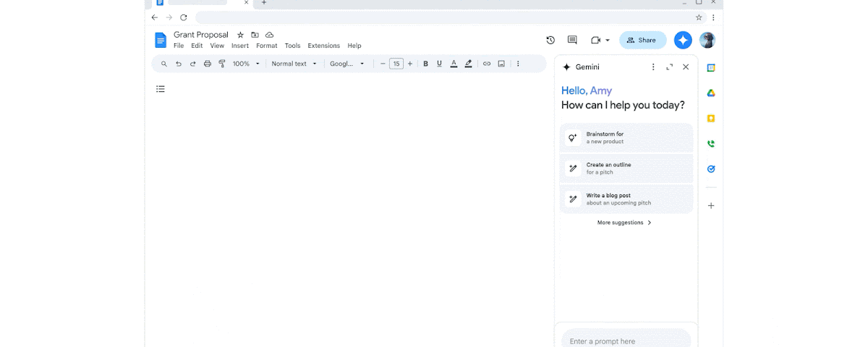Click the paint format roller icon
Image resolution: width=868 pixels, height=347 pixels.
(222, 64)
